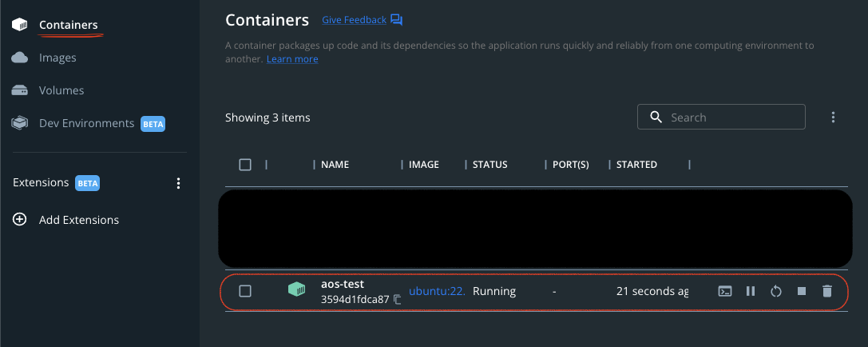868x347 pixels.
Task: Pause the aos-test container
Action: pos(751,291)
